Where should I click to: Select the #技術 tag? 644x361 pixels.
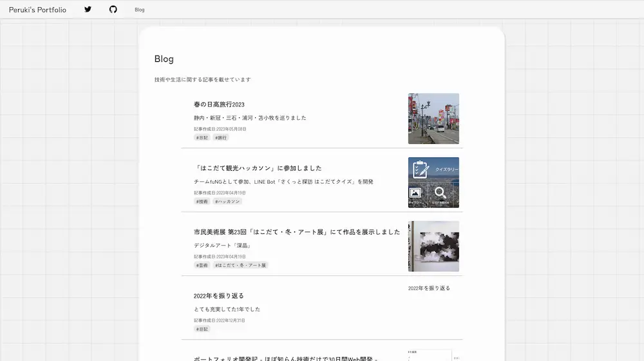(202, 201)
